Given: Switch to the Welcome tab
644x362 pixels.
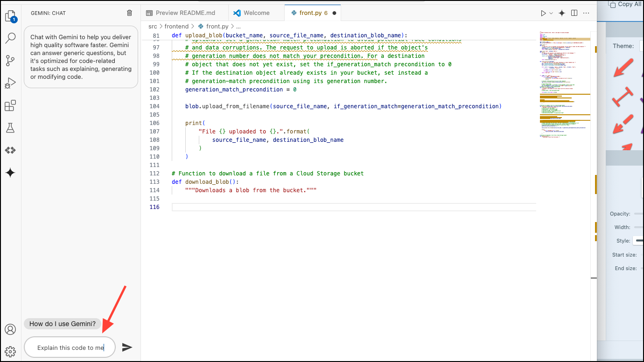Looking at the screenshot, I should click(x=256, y=13).
